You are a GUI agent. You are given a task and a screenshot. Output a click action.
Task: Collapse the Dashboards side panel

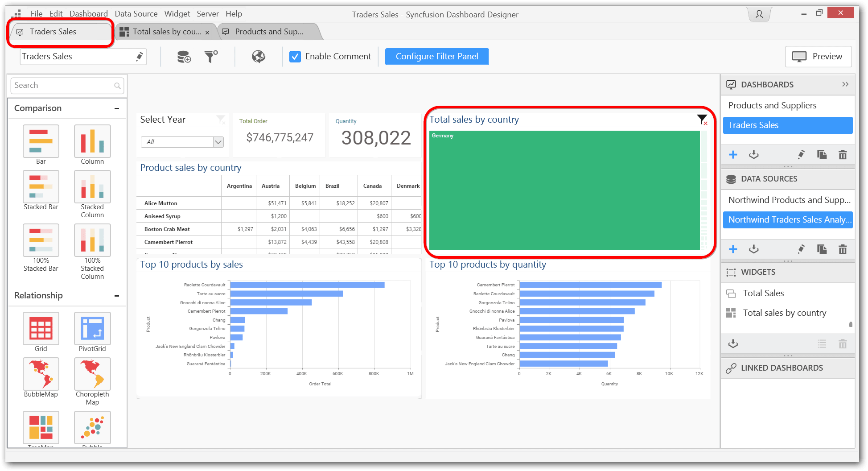(845, 84)
